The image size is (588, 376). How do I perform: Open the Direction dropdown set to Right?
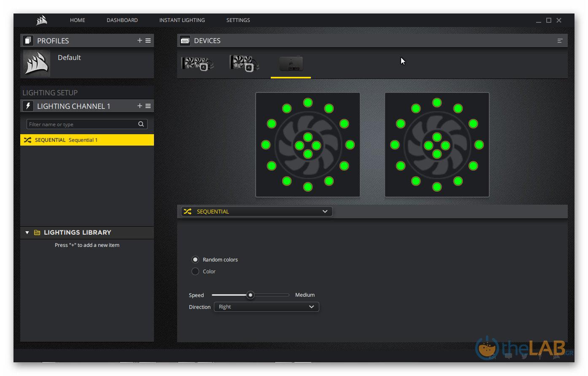click(x=267, y=307)
